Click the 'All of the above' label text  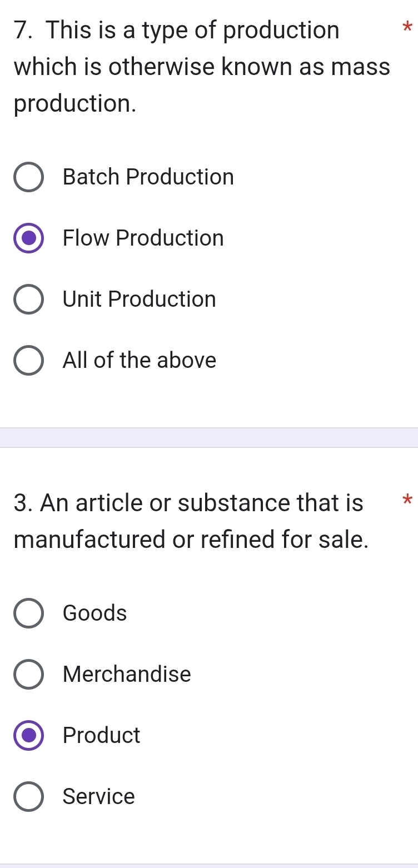click(140, 361)
